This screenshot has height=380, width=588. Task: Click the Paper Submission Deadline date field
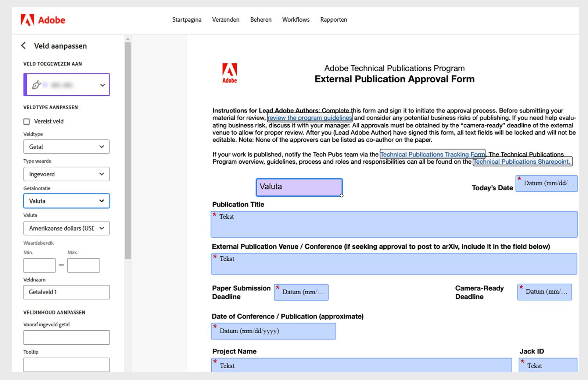click(301, 292)
